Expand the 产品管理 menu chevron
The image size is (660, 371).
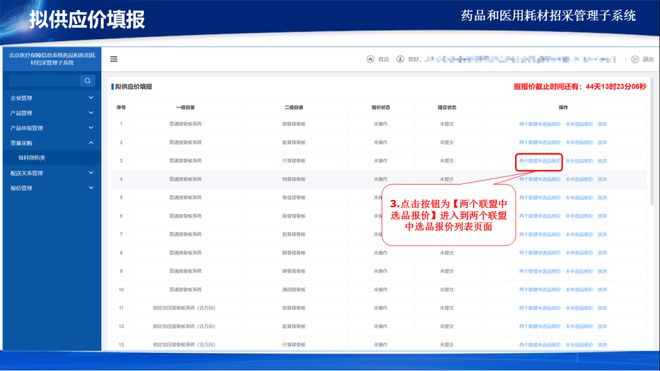tap(91, 113)
